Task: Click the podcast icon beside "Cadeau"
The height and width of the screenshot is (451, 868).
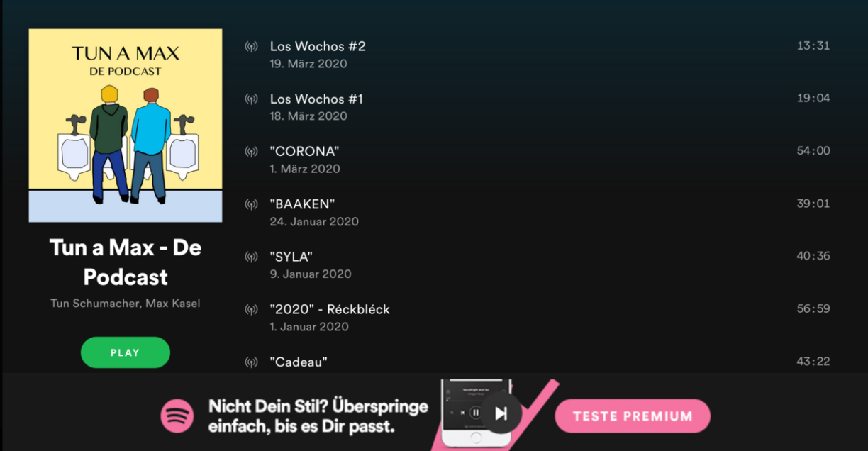Action: point(251,362)
